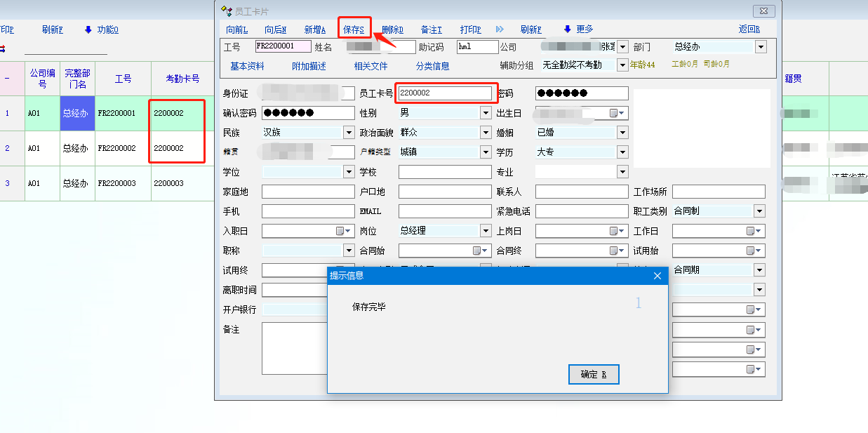Open the 职工类别 dropdown showing 合同制
Viewport: 868px width, 433px height.
[x=759, y=211]
